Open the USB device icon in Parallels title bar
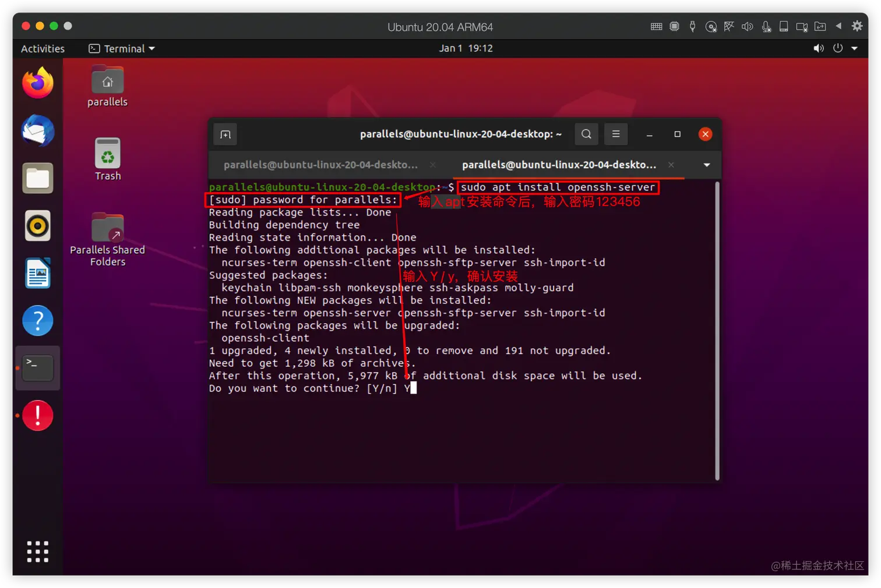The image size is (881, 588). click(692, 26)
